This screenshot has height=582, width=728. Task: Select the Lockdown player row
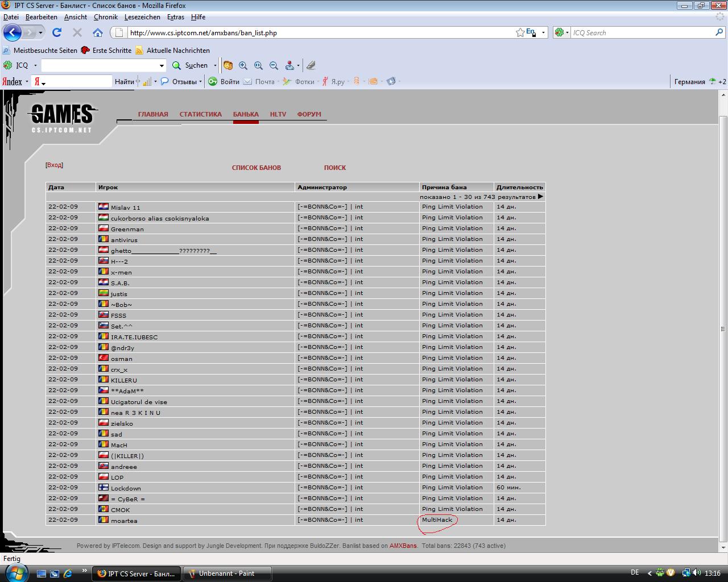(295, 488)
